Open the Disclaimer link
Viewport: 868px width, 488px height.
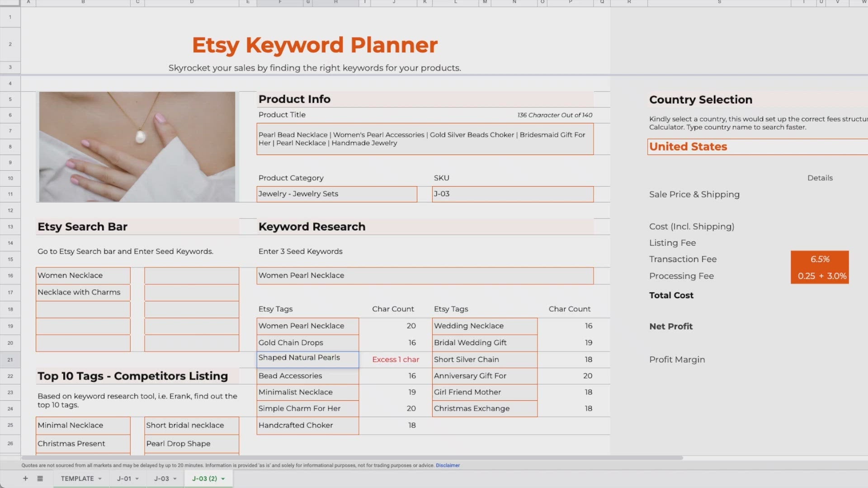click(448, 465)
